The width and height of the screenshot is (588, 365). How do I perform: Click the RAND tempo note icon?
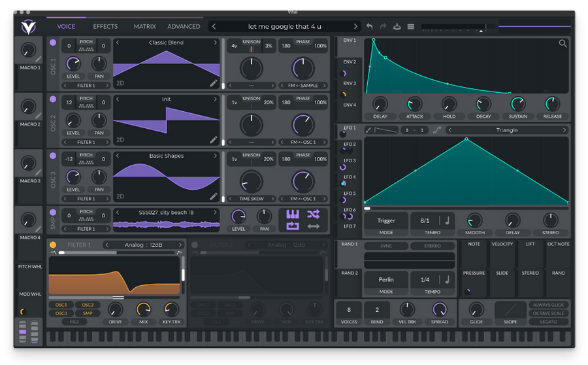point(448,279)
